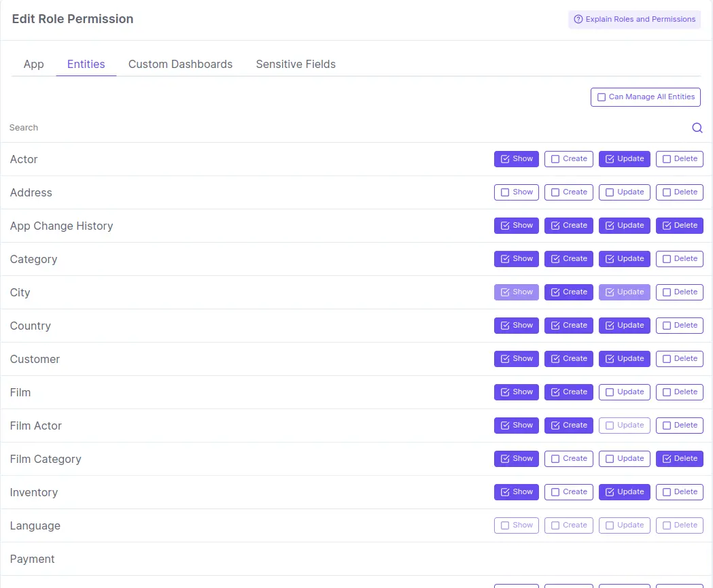Enable Update permission for Film
Image resolution: width=713 pixels, height=588 pixels.
tap(624, 392)
